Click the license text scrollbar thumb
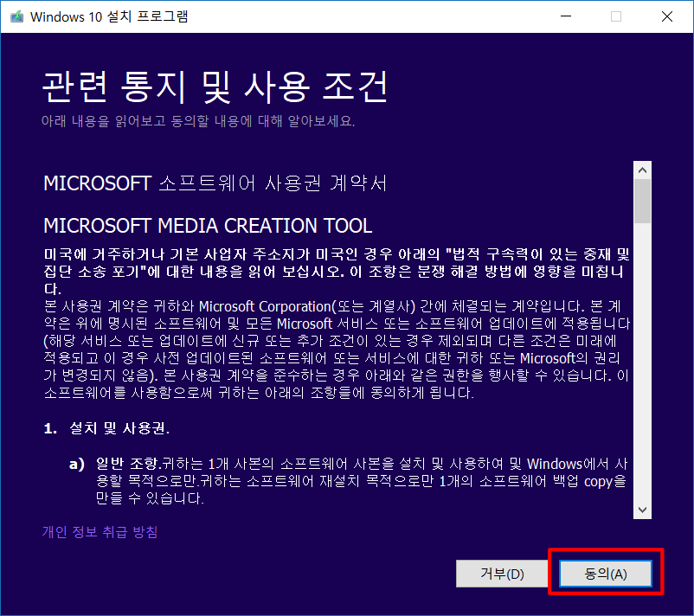694x616 pixels. (642, 201)
